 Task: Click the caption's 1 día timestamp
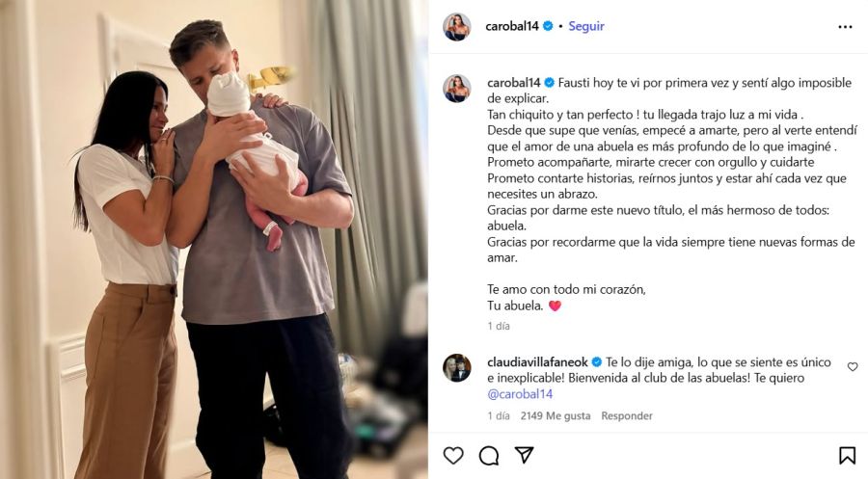coord(499,326)
